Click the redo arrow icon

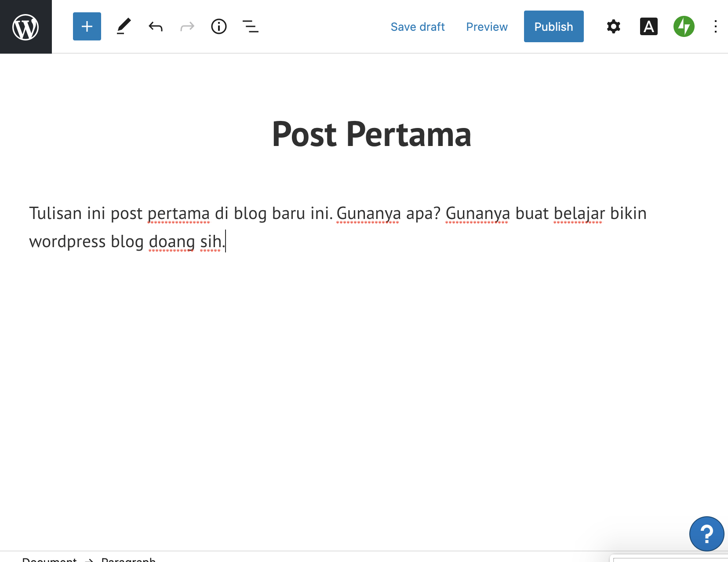point(187,27)
